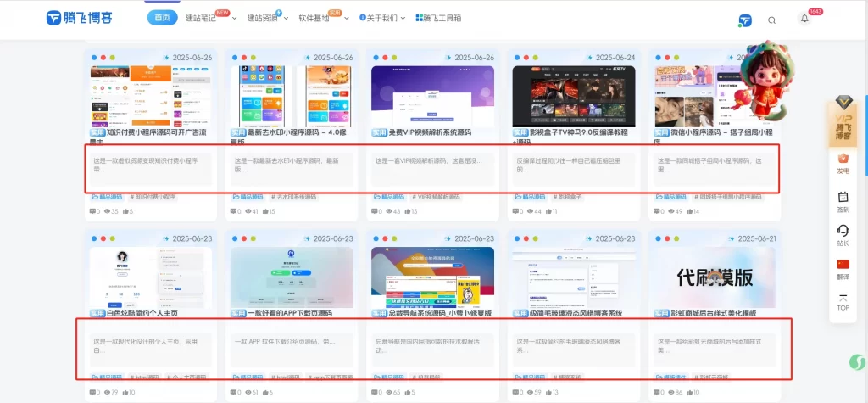Open the 建站笔记 menu item

tap(201, 18)
